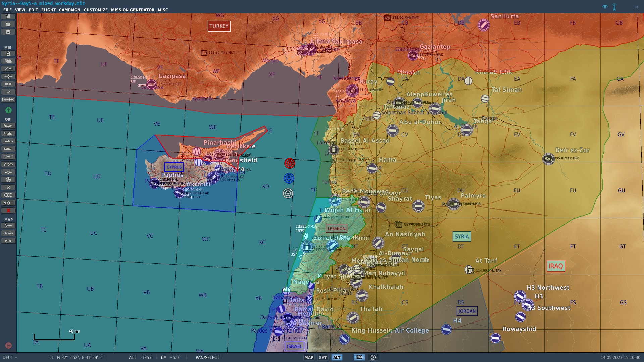This screenshot has width=644, height=362.
Task: Switch map mode to SAT
Action: [x=323, y=358]
